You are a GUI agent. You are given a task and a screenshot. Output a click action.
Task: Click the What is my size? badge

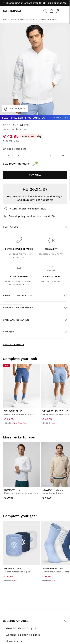pos(15,109)
